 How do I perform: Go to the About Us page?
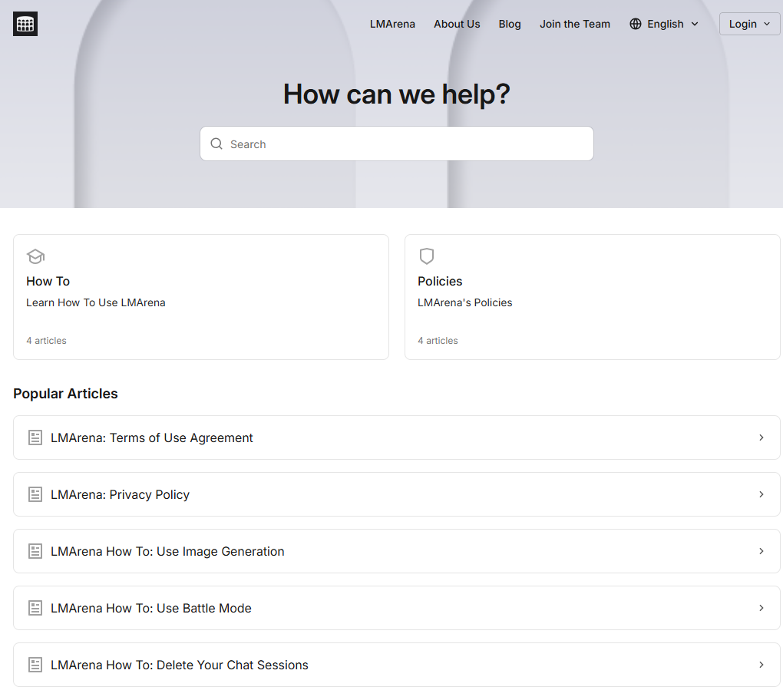point(457,24)
